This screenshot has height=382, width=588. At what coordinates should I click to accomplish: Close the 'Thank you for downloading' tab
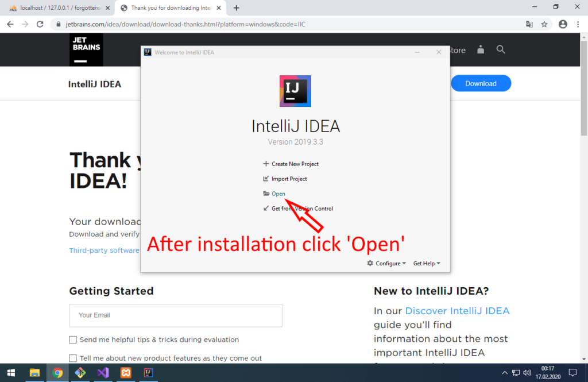[219, 8]
